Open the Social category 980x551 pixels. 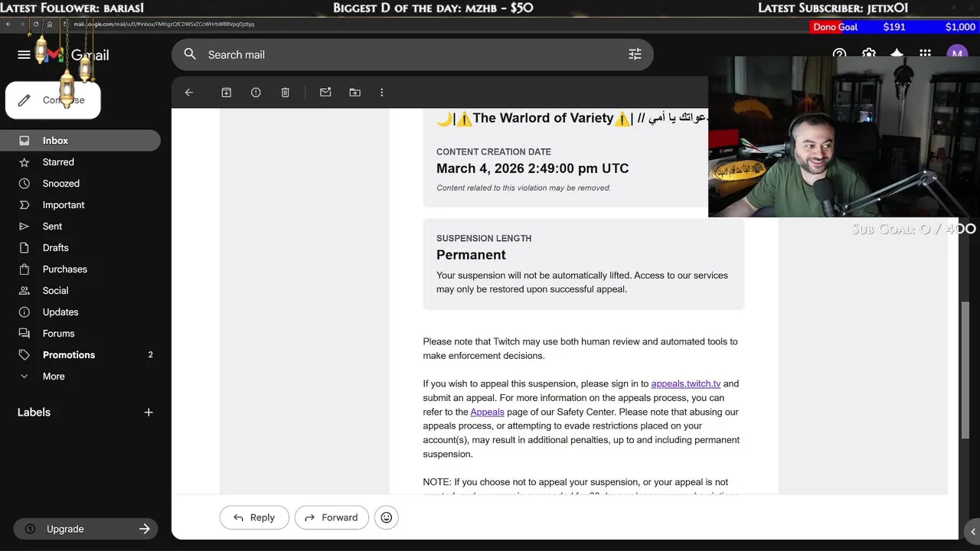(x=80, y=291)
